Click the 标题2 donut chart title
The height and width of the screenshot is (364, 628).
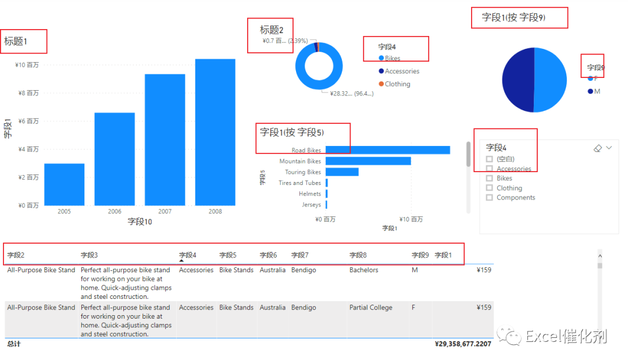(272, 30)
